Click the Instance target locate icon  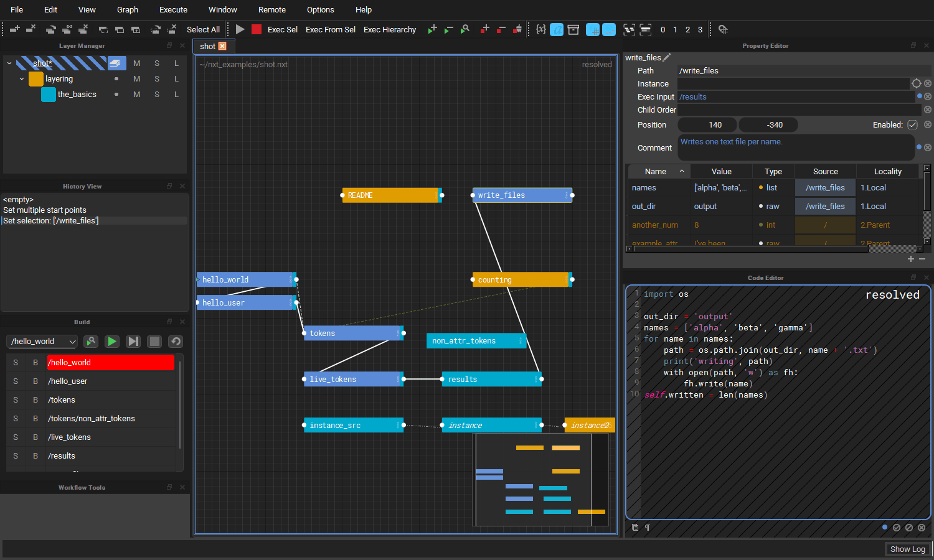917,83
